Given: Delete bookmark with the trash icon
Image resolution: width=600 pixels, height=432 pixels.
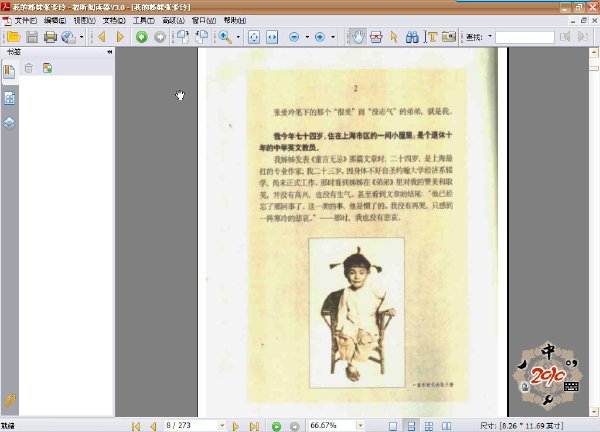Looking at the screenshot, I should coord(29,68).
